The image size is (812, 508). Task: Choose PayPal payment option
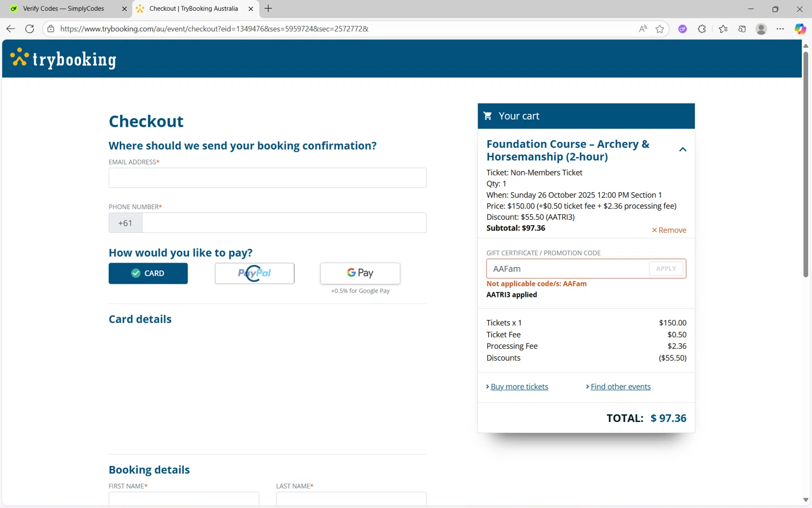pos(254,273)
